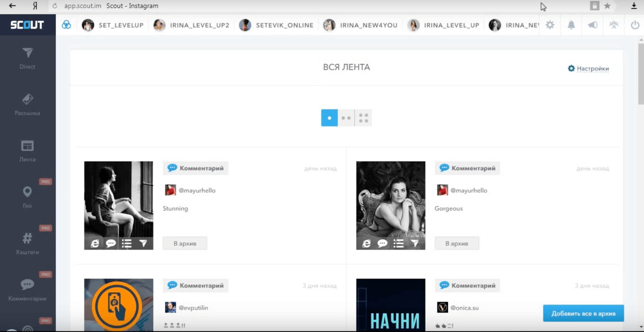This screenshot has width=644, height=332.
Task: Open the browser lock/protect icon
Action: click(x=595, y=6)
